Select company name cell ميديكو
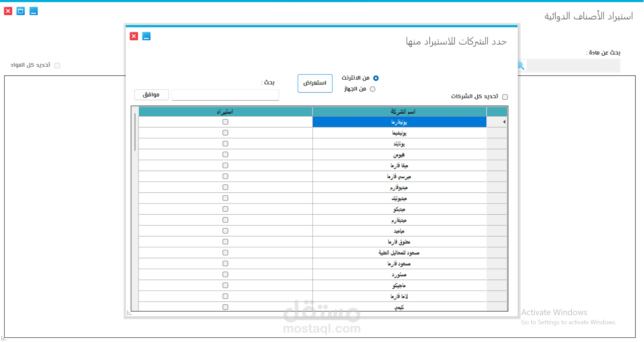The image size is (644, 342). point(399,209)
